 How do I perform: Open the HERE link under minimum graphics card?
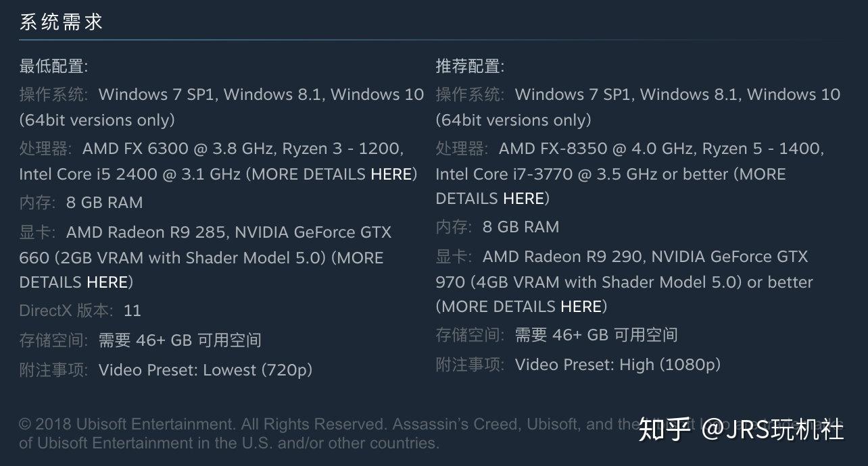107,282
